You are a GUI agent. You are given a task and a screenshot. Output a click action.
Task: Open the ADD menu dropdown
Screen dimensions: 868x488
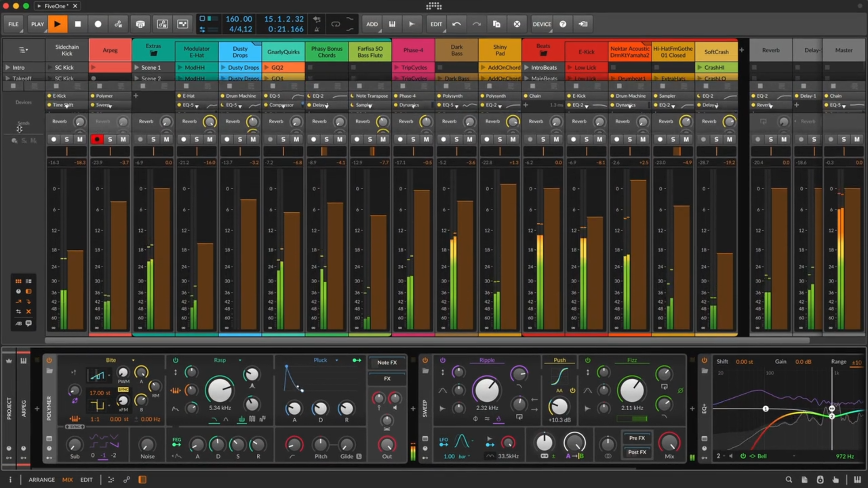[x=372, y=24]
